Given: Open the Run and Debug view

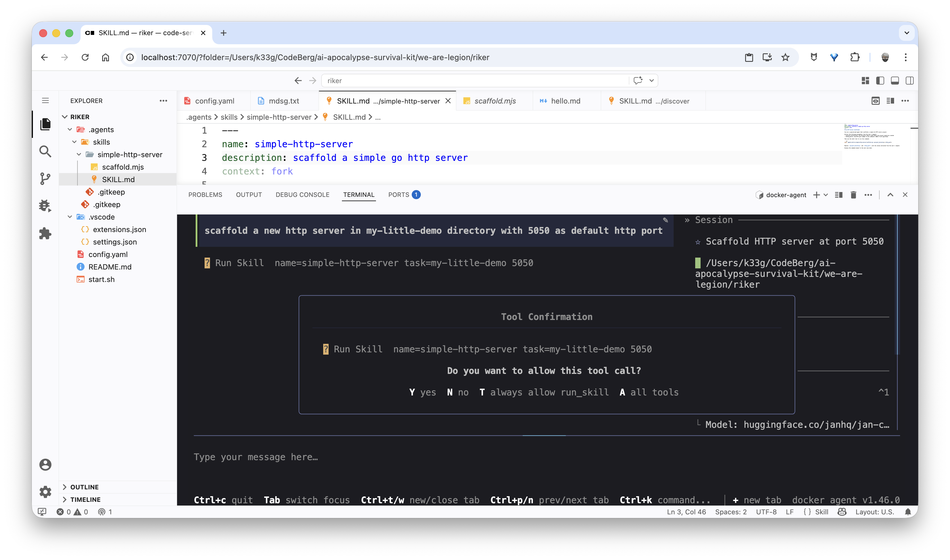Looking at the screenshot, I should tap(45, 206).
